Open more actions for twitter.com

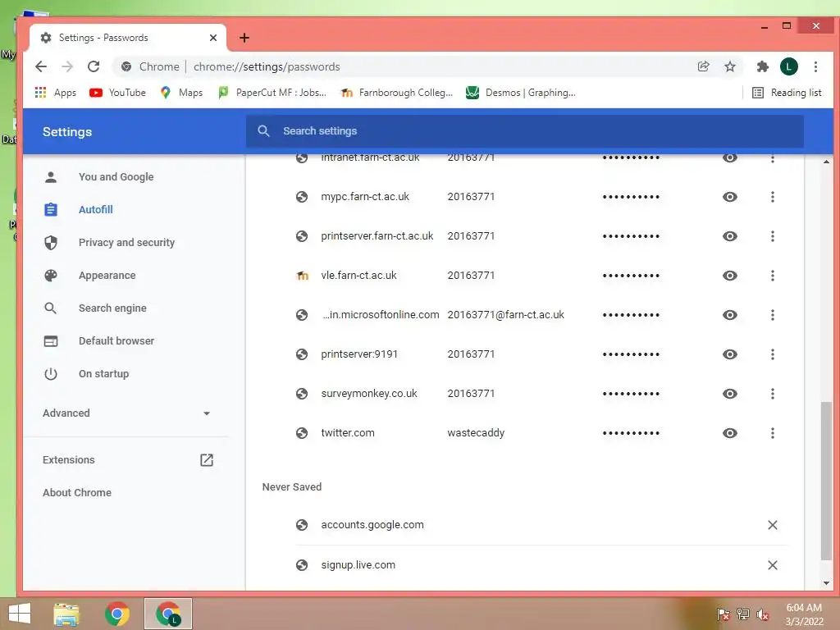coord(772,433)
